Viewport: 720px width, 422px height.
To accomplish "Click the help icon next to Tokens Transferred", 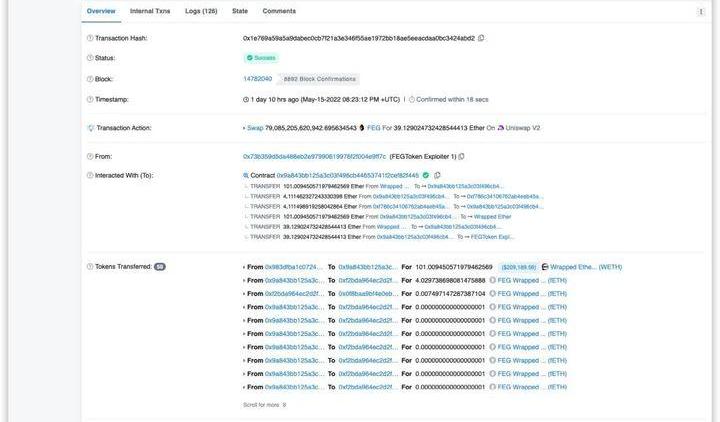I will [90, 267].
